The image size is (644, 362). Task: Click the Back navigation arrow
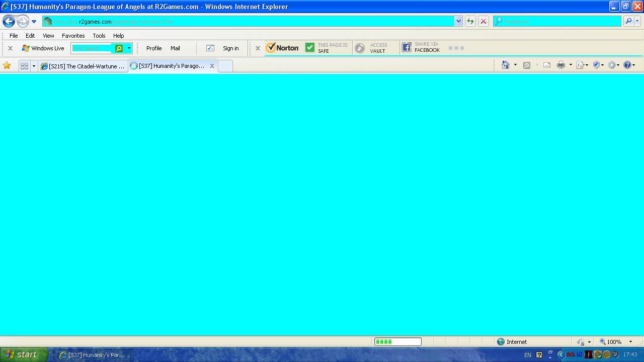pos(9,21)
